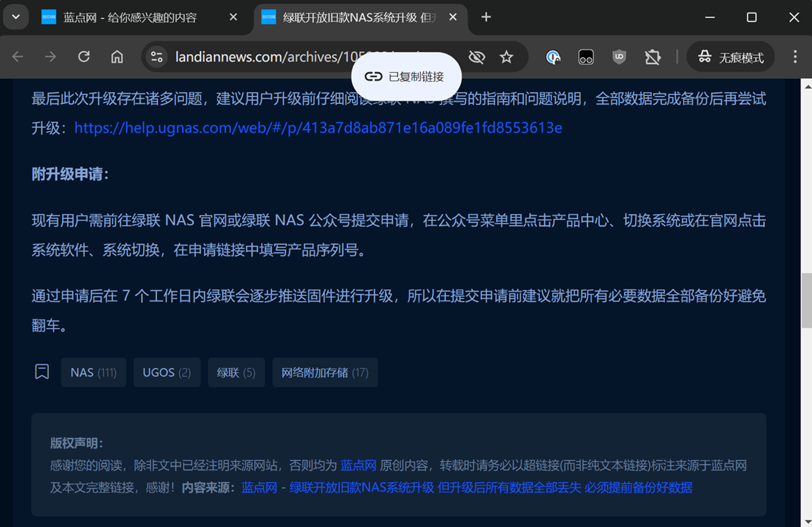Click the paragraph starting with 现有用户需前往绿联 NAS
812x527 pixels.
(399, 235)
